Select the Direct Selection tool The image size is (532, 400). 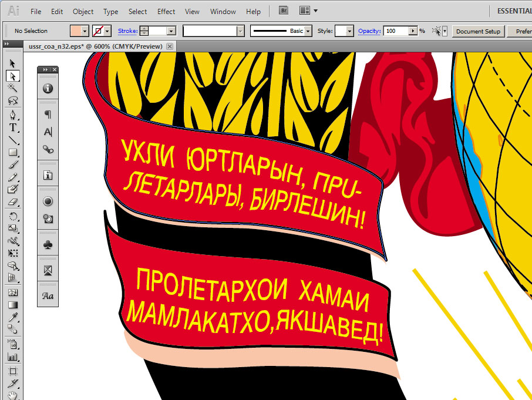[12, 76]
